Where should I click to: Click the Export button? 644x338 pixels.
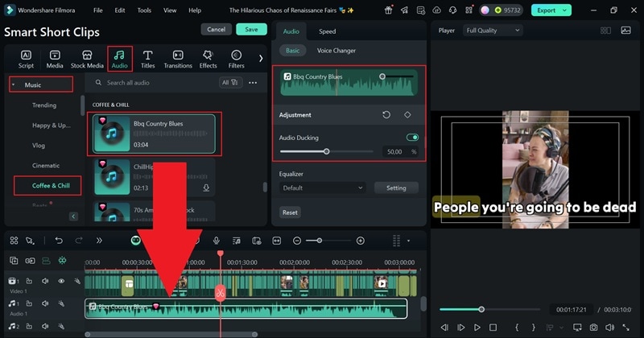547,10
